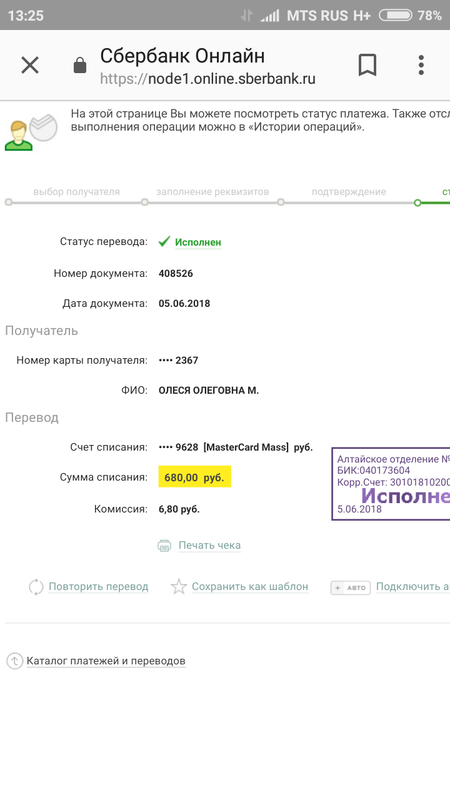The height and width of the screenshot is (800, 450).
Task: Tap the padlock security icon
Action: 80,65
